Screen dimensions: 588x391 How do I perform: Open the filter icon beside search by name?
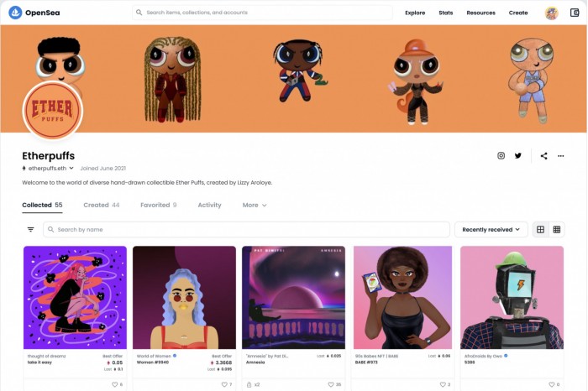[x=31, y=230]
